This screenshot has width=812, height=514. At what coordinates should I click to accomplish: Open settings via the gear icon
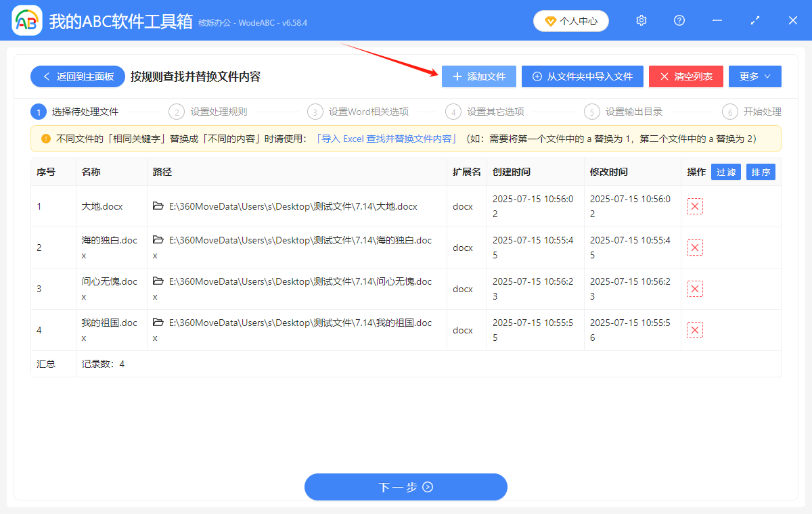(x=641, y=20)
